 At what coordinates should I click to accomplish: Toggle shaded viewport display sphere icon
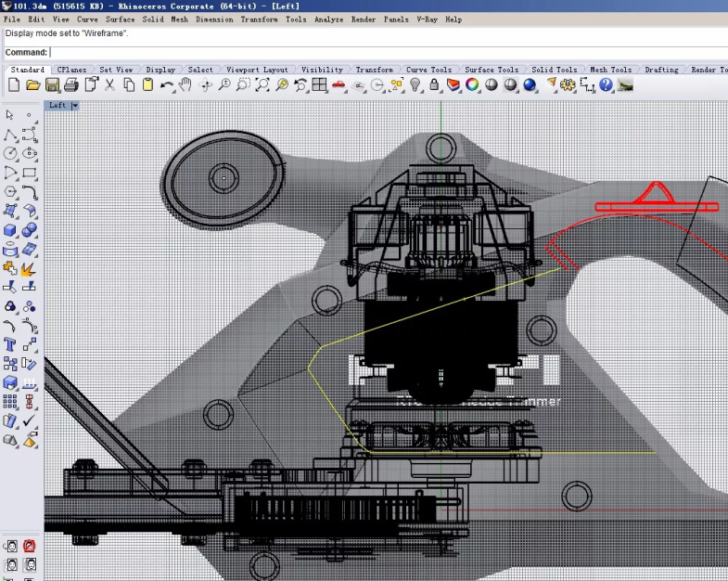(x=492, y=84)
